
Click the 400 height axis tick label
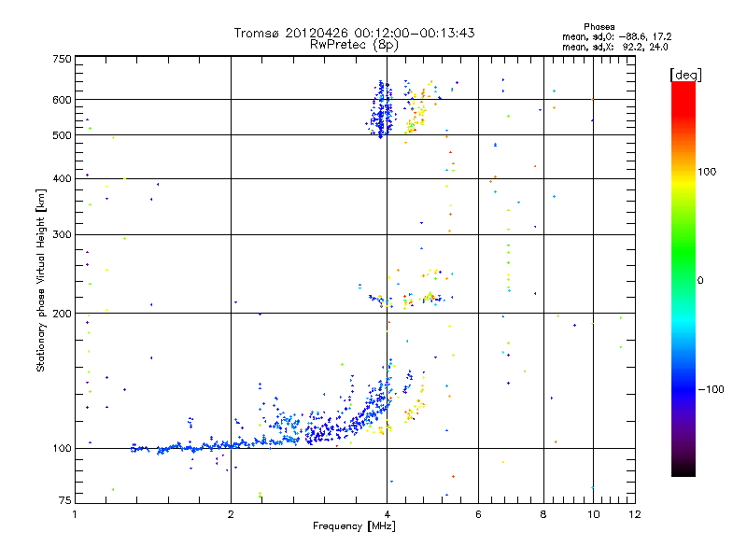(x=62, y=178)
